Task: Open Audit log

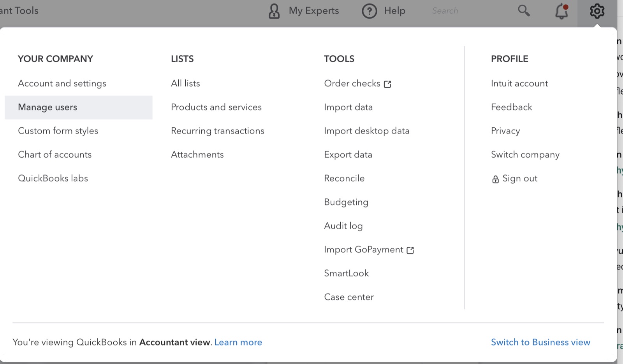Action: (x=343, y=226)
